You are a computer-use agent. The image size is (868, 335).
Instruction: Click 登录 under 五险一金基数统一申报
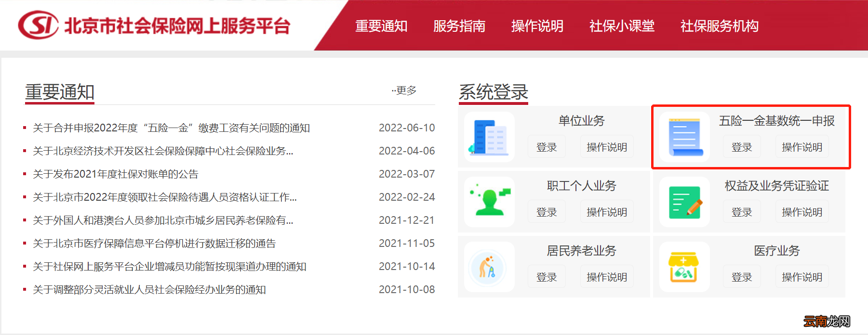tap(742, 147)
